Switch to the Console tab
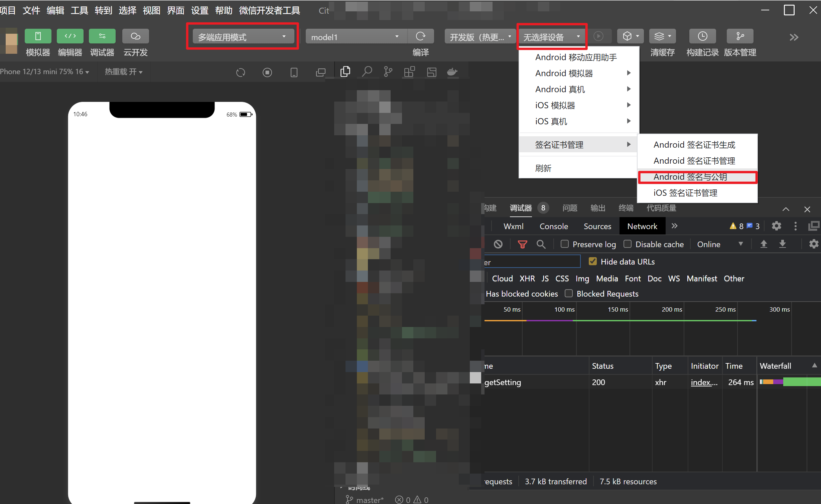 (x=553, y=226)
